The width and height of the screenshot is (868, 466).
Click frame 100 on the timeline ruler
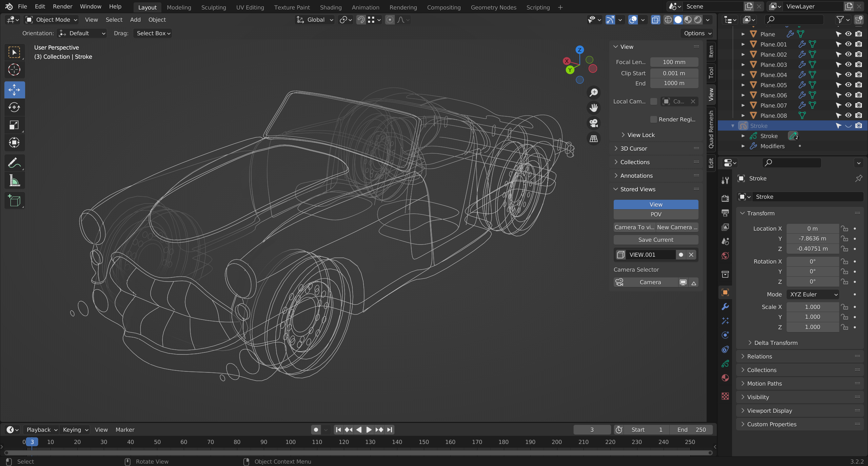point(290,442)
